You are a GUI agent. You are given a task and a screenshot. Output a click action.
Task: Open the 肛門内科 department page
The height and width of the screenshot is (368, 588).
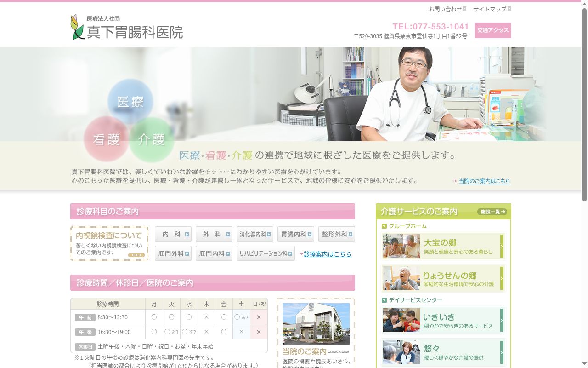pos(214,253)
